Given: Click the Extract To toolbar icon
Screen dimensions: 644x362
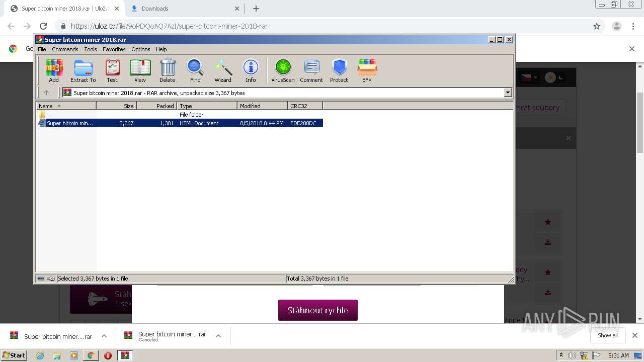Looking at the screenshot, I should point(83,70).
